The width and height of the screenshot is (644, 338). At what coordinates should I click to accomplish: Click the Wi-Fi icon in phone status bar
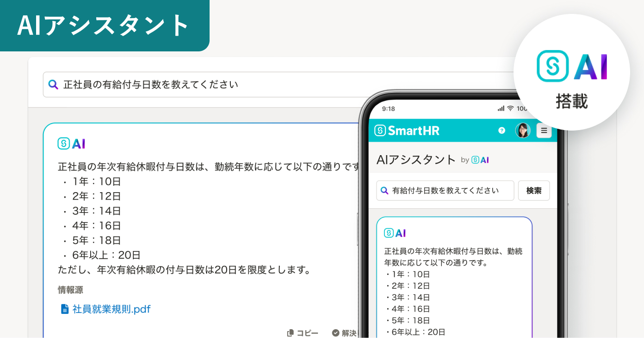[x=510, y=108]
